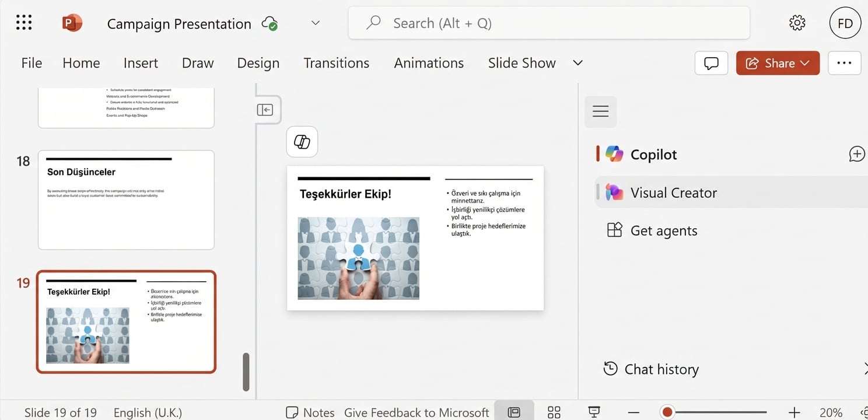Open the Microsoft 365 app launcher

23,22
